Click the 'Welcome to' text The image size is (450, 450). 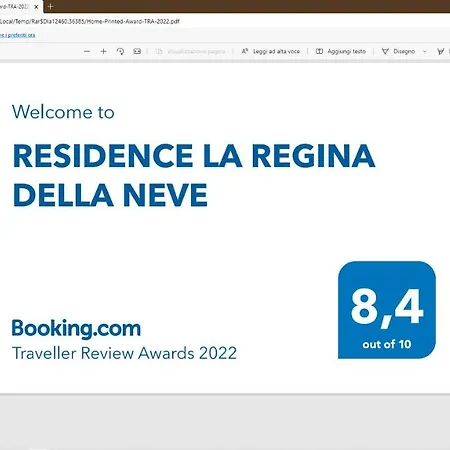(x=63, y=112)
